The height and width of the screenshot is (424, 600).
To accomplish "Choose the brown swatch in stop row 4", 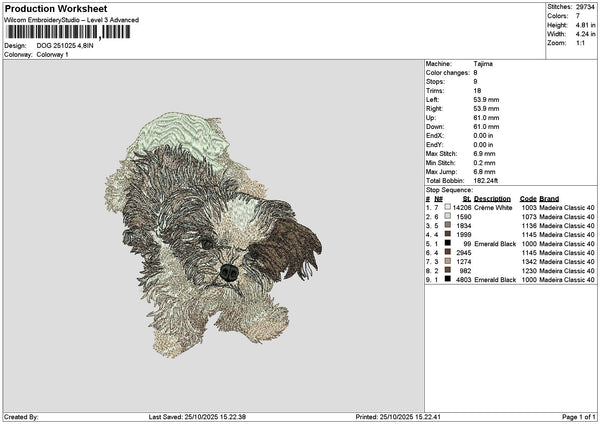I will (x=447, y=234).
